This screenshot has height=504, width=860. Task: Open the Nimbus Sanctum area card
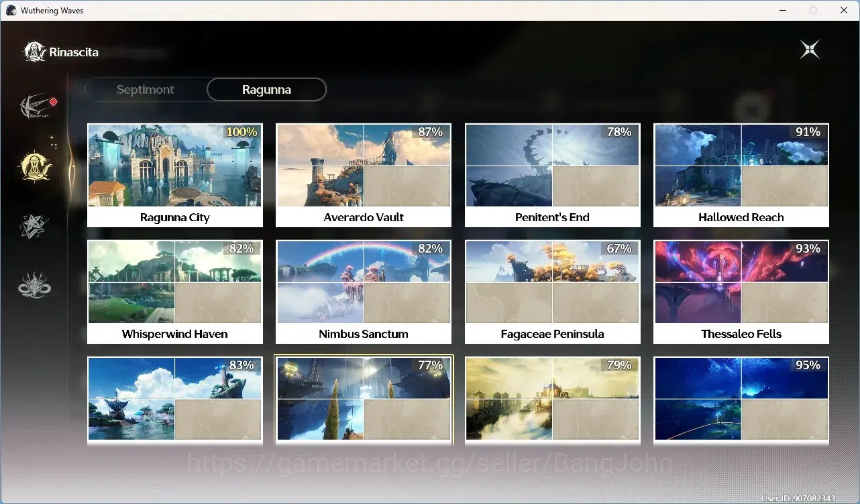tap(364, 292)
